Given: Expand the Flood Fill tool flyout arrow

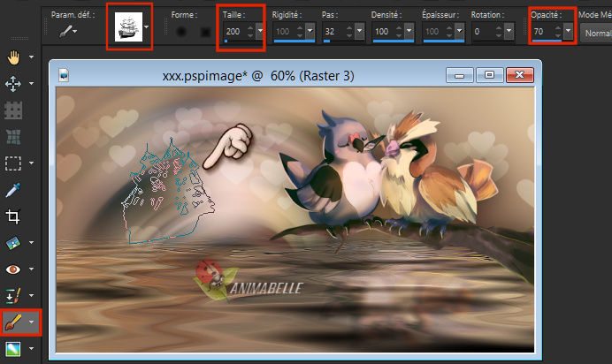Looking at the screenshot, I should 31,348.
